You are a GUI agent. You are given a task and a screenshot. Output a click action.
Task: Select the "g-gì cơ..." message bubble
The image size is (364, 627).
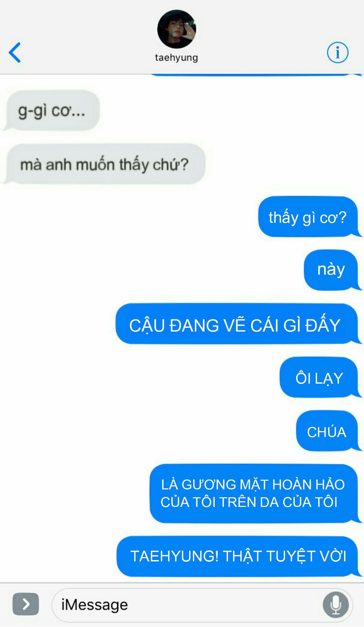52,110
